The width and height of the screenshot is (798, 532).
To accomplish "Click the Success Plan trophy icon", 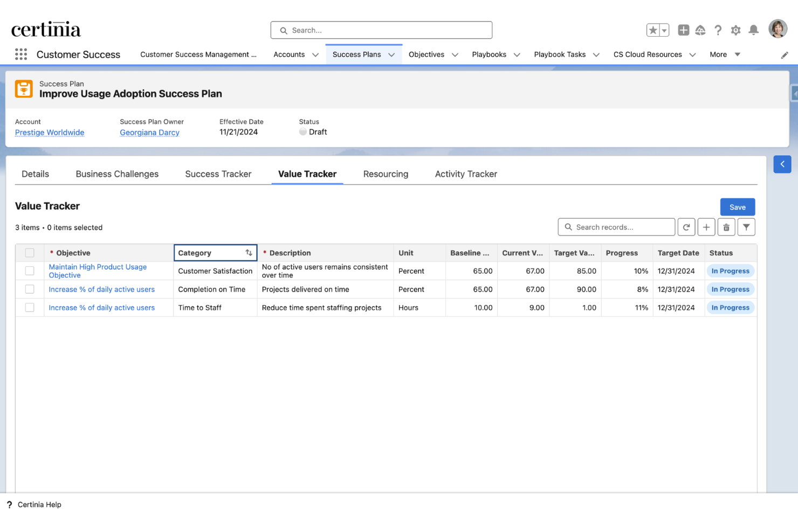I will pyautogui.click(x=24, y=89).
